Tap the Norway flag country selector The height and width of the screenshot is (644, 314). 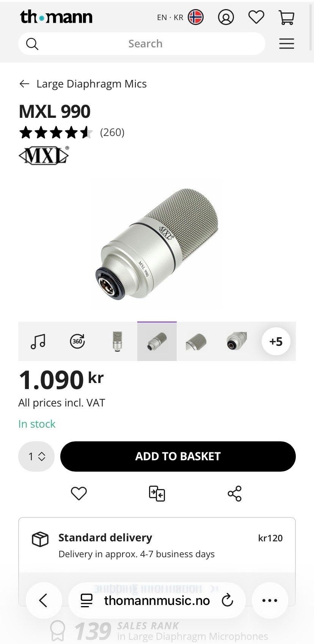coord(196,17)
